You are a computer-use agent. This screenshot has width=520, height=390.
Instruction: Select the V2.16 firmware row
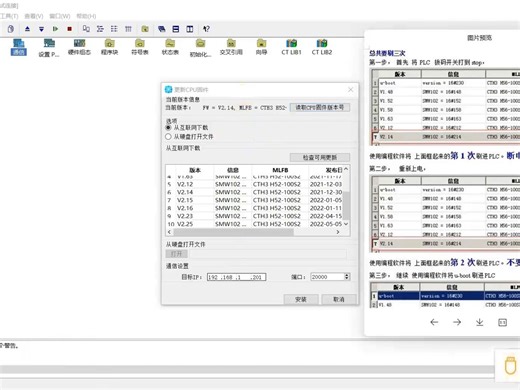(x=255, y=208)
